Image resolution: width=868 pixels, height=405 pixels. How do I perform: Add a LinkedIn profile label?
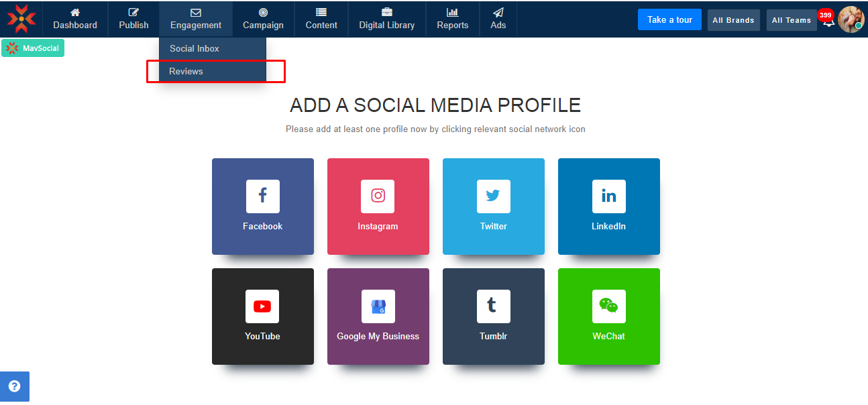pos(609,226)
